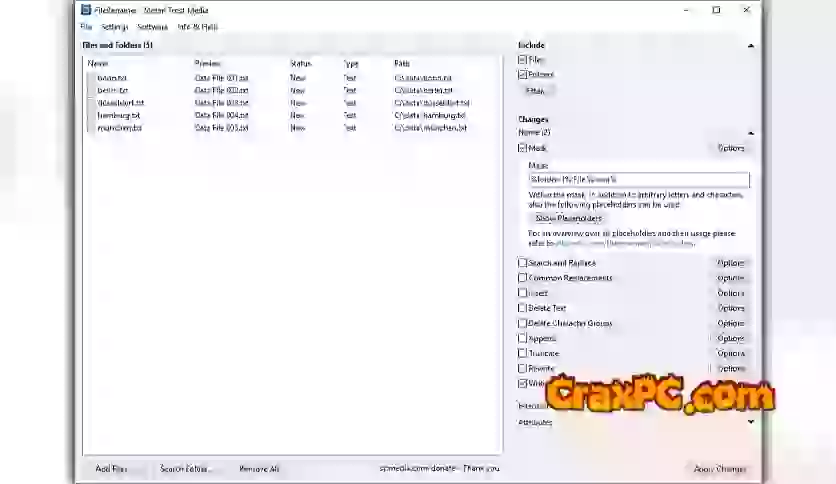Minimize the FileRenamer window
This screenshot has height=484, width=836.
point(686,10)
